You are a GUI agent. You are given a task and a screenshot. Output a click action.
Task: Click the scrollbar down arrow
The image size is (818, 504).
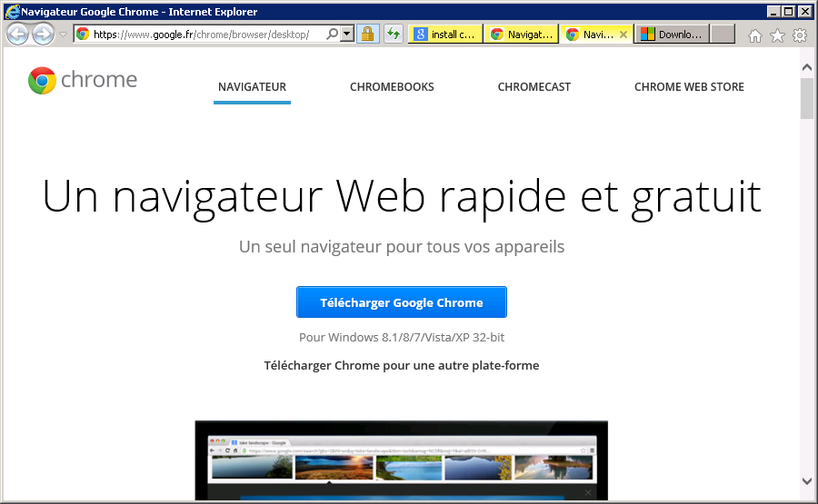807,481
